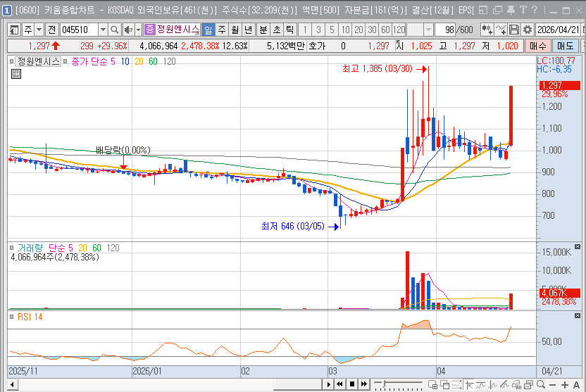
Task: Click the dotted chart region icon at bottom
Action: pyautogui.click(x=456, y=384)
